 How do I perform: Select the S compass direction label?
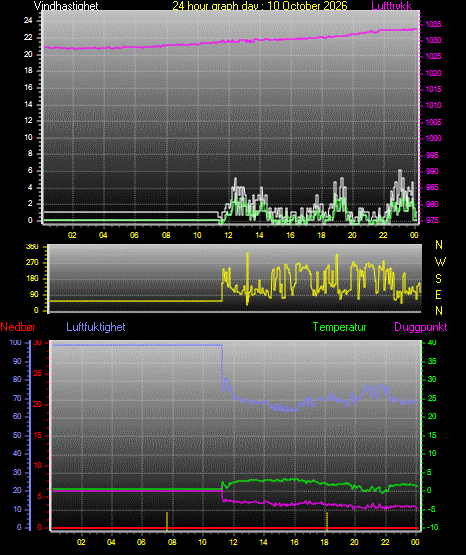pyautogui.click(x=438, y=279)
